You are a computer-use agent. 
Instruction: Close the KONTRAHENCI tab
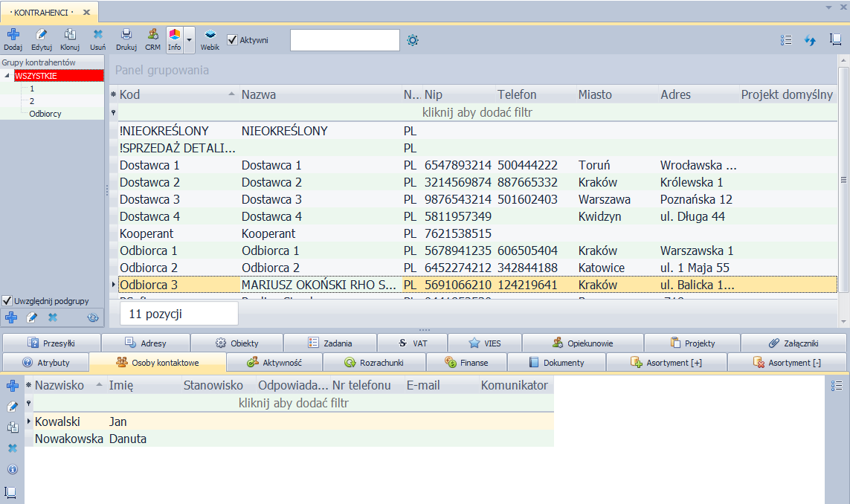click(87, 13)
